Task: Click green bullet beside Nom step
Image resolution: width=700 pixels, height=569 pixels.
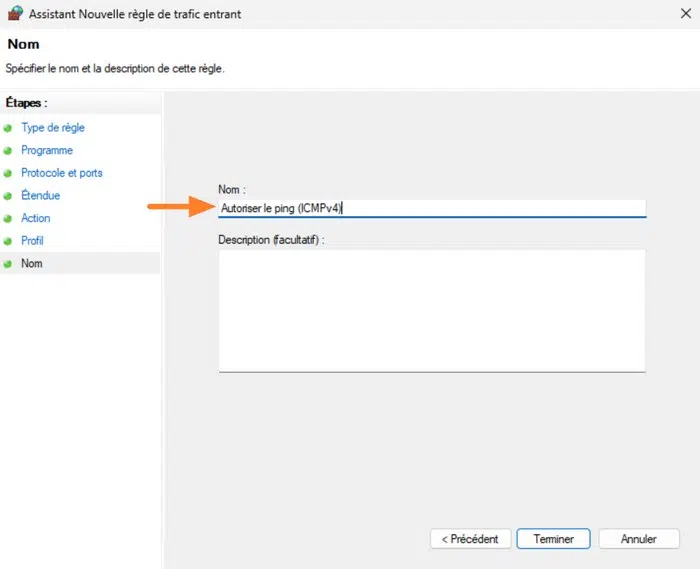Action: (x=8, y=264)
